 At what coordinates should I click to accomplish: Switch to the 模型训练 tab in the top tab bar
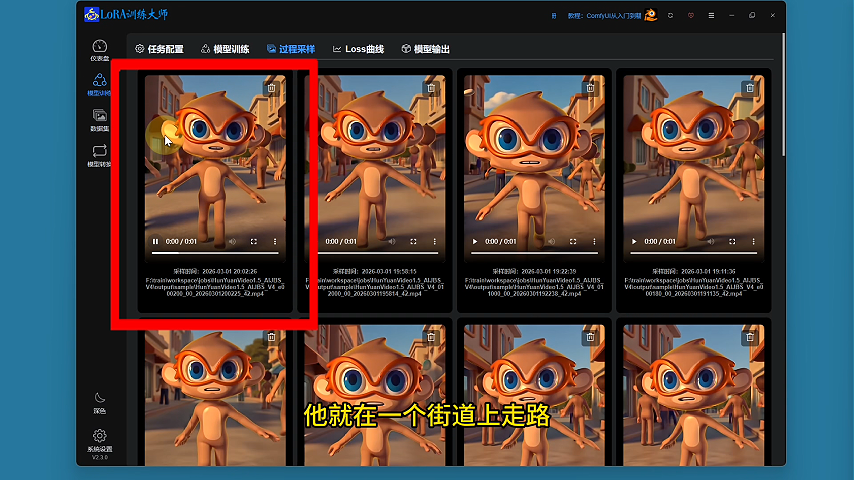pyautogui.click(x=225, y=49)
